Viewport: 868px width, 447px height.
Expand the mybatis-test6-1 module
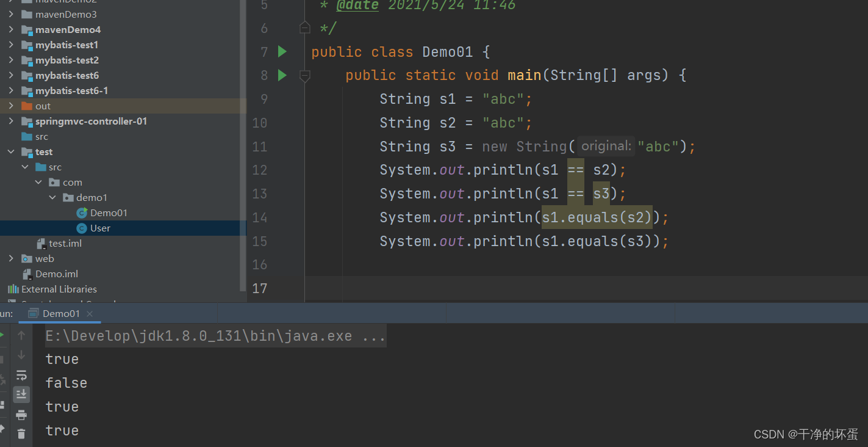[11, 91]
